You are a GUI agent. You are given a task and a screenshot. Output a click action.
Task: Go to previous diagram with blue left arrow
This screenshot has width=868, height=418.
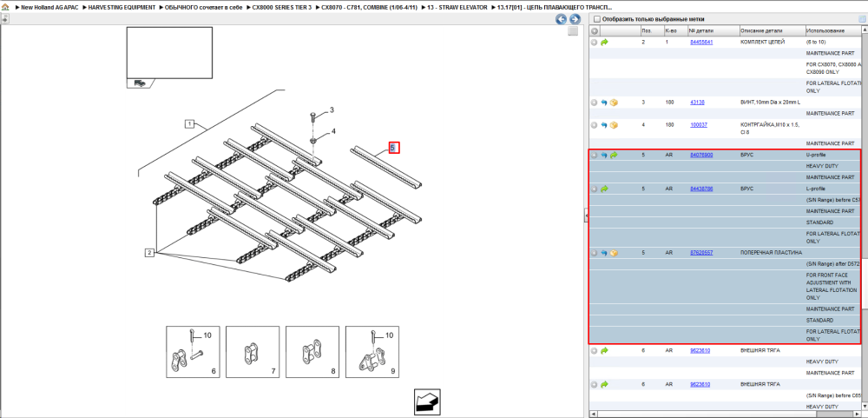point(562,19)
